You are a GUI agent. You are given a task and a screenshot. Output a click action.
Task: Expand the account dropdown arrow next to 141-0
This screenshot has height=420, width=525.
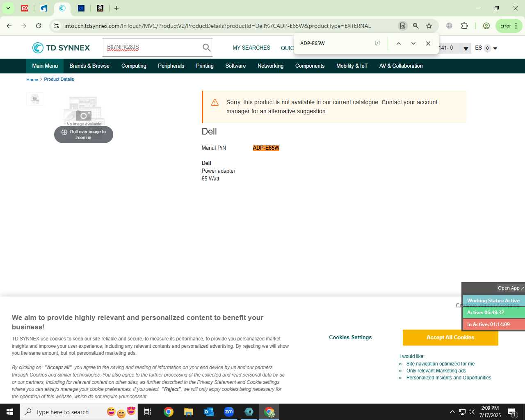point(466,48)
